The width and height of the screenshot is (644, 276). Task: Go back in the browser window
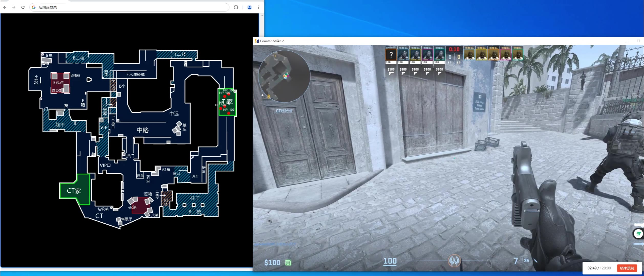coord(5,7)
